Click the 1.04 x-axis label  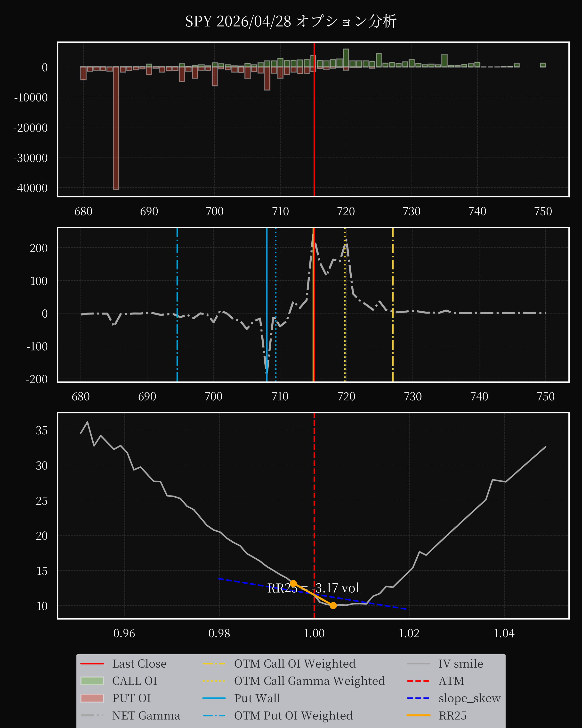504,633
